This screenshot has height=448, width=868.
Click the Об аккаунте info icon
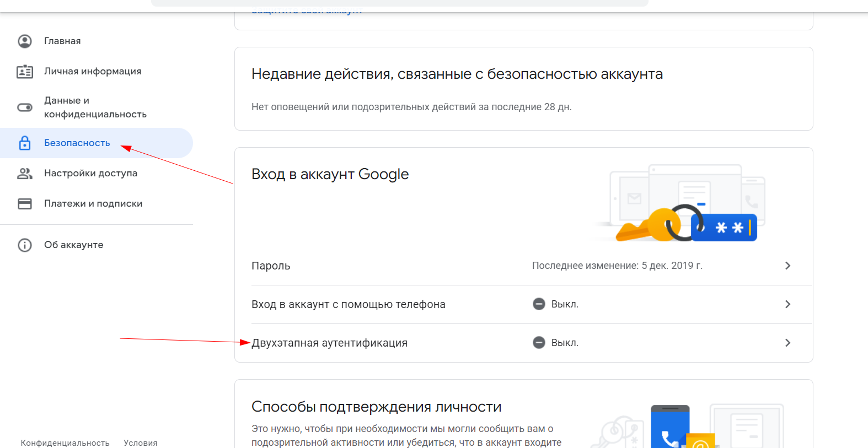(25, 245)
